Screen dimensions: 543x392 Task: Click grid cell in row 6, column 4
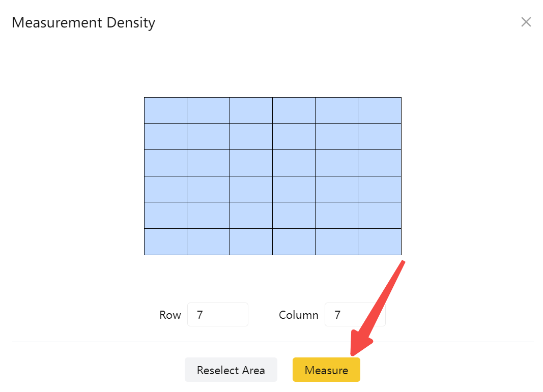coord(294,242)
